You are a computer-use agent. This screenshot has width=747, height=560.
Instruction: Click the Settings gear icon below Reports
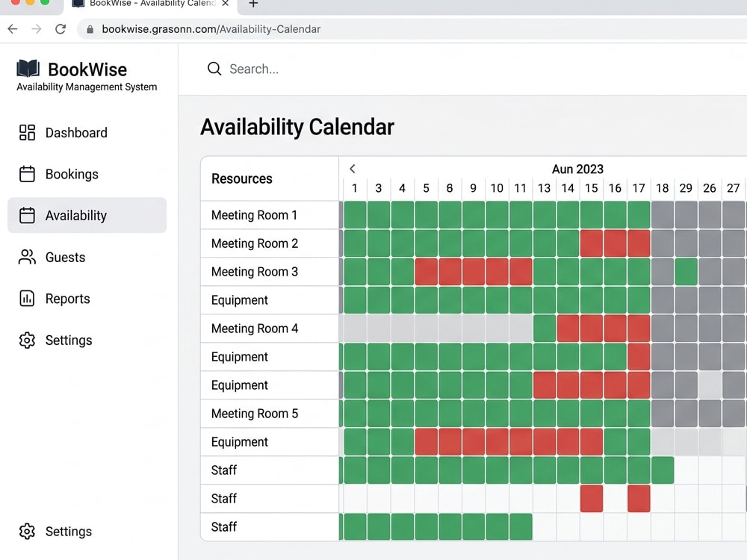coord(27,340)
